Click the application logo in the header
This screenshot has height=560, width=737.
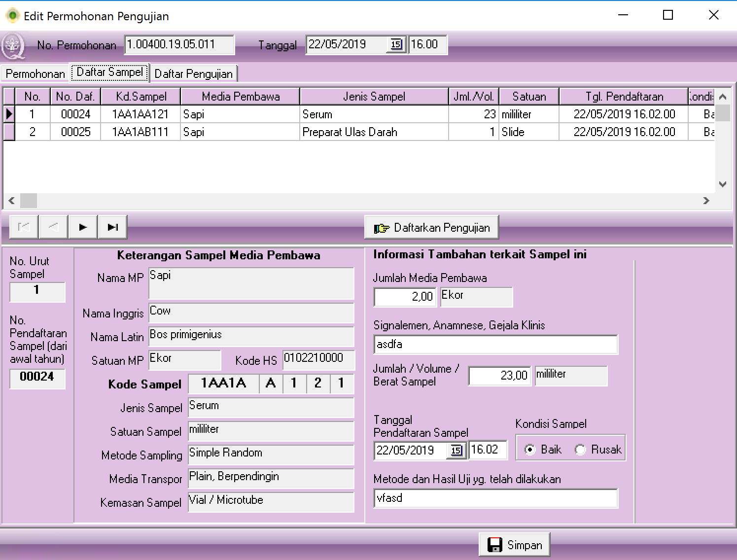[13, 45]
